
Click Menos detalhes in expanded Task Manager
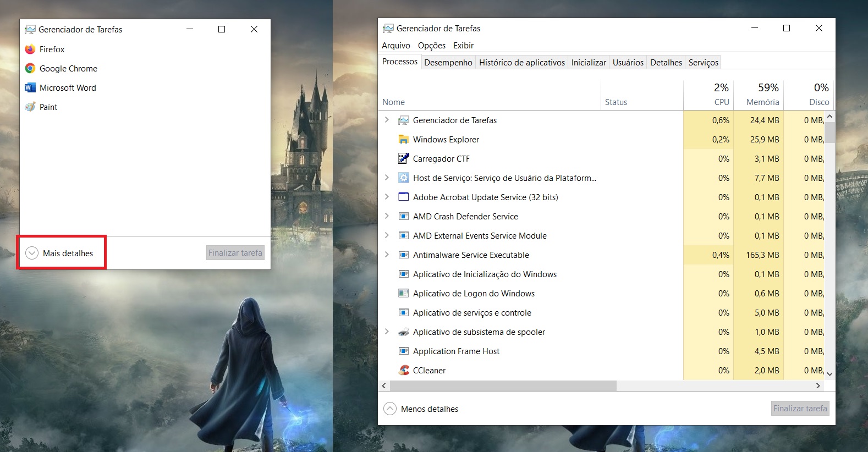tap(421, 409)
